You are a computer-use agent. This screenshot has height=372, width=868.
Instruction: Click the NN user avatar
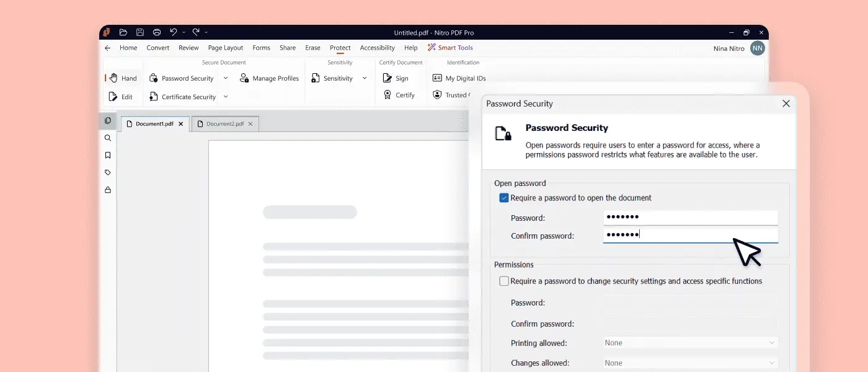coord(757,48)
